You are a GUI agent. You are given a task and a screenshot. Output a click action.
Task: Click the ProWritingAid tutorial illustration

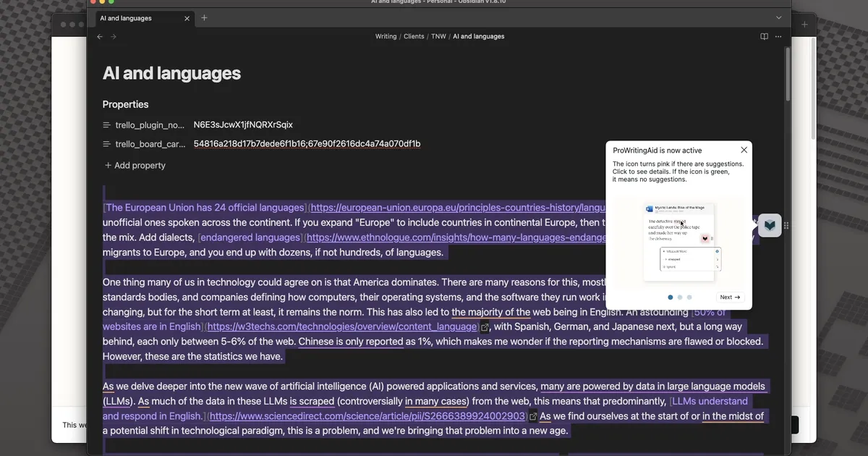(x=678, y=242)
